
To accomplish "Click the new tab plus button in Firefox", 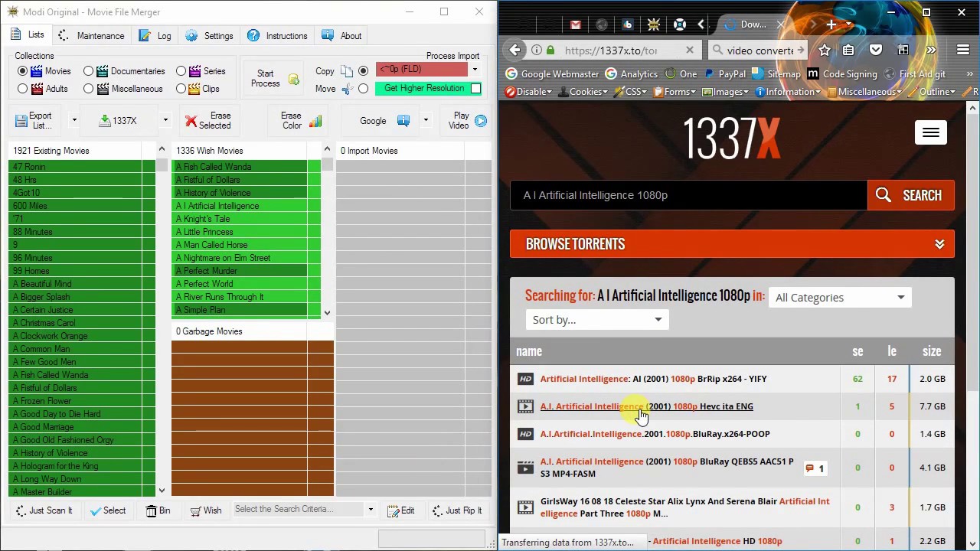I will (831, 24).
